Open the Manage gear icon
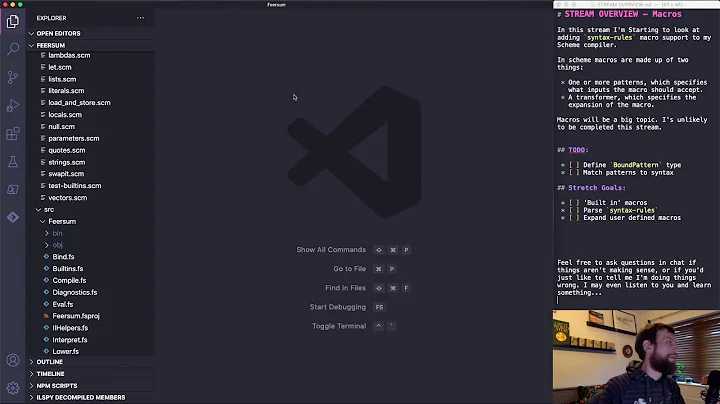Viewport: 720px width, 404px height. pos(13,388)
